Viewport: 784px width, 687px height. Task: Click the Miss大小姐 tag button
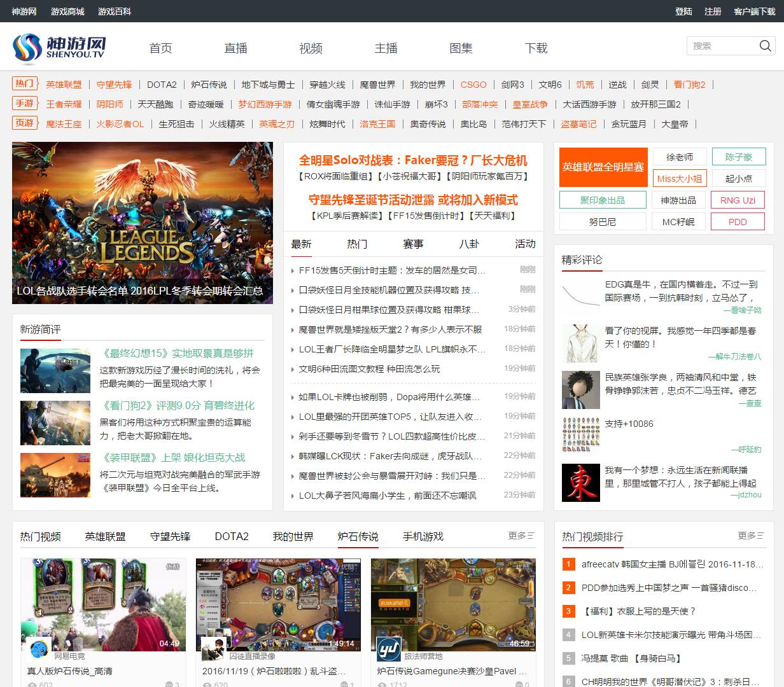click(679, 179)
